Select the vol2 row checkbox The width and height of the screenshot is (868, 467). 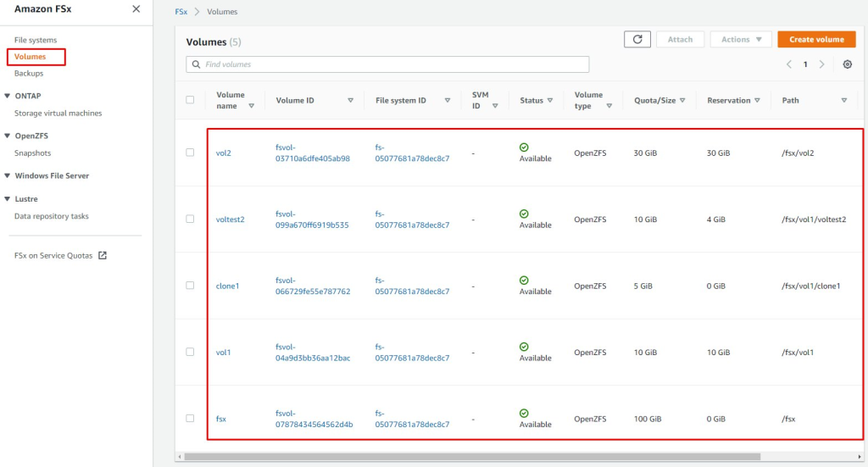click(190, 153)
